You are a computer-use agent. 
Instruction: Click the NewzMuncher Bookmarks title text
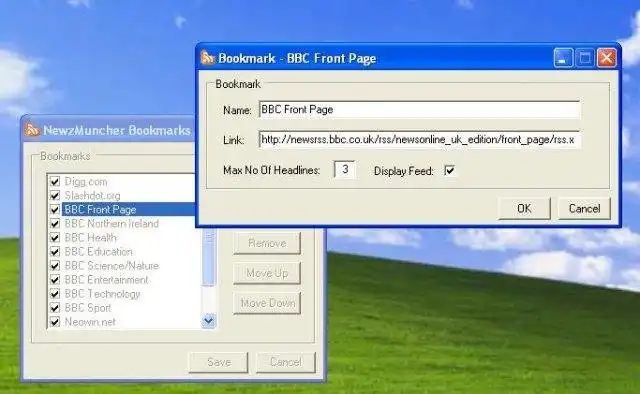[x=117, y=130]
